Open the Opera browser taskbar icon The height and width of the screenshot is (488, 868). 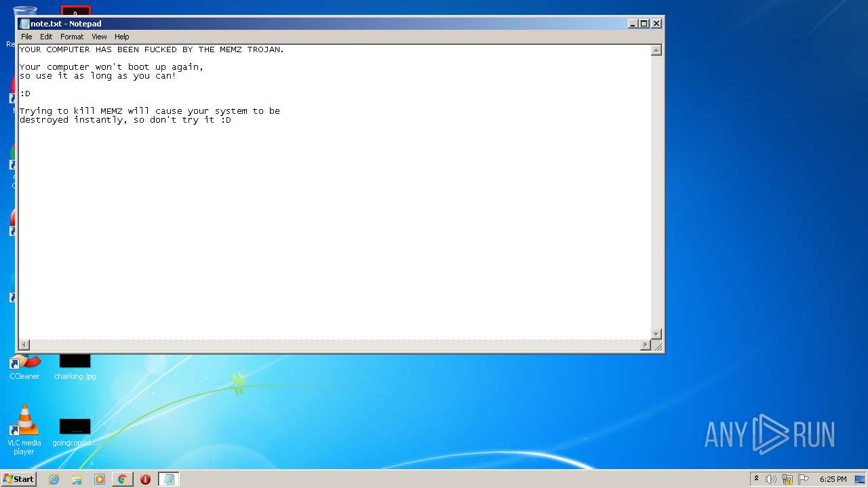coord(145,479)
